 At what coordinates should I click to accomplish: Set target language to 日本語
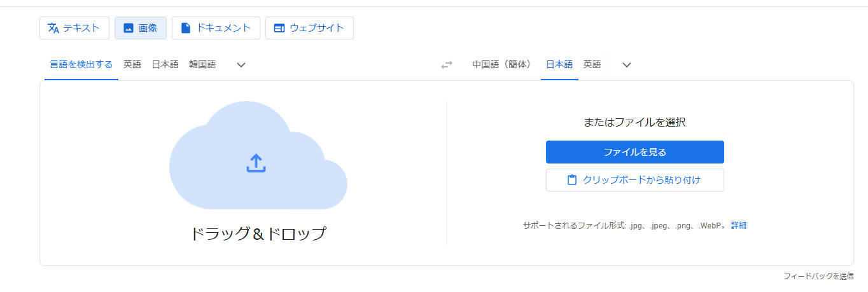[559, 64]
